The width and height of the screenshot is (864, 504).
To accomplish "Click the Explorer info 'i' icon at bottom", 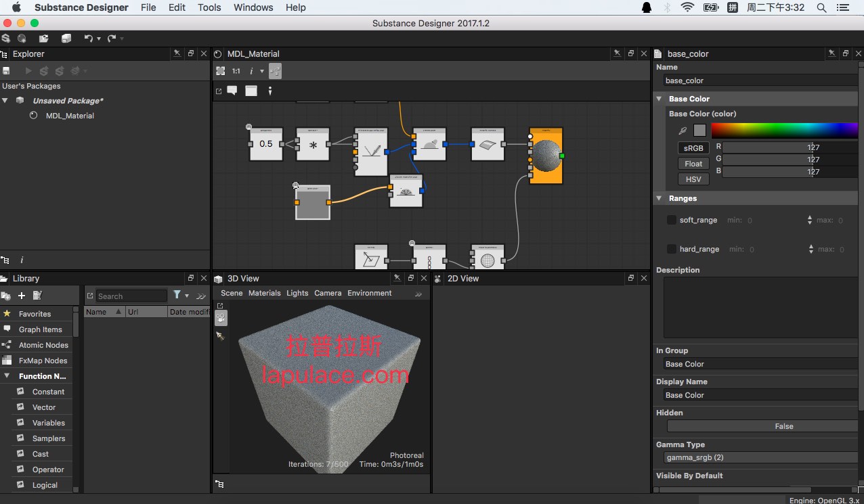I will (x=22, y=260).
